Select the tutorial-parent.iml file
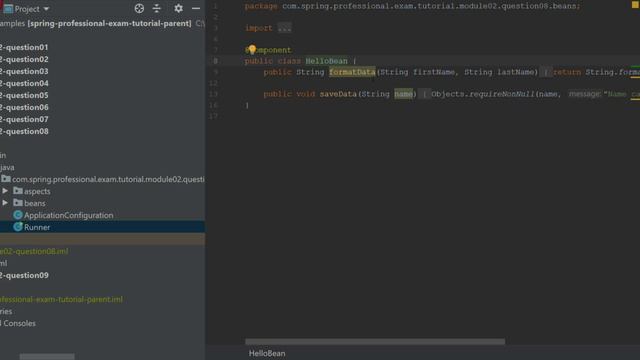640x360 pixels. pos(61,299)
